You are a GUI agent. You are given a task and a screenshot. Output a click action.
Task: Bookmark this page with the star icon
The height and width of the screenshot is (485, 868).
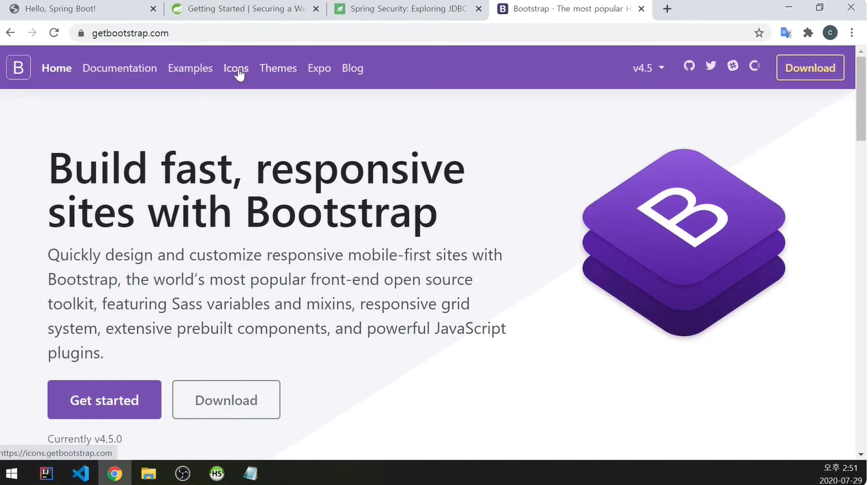(x=759, y=33)
